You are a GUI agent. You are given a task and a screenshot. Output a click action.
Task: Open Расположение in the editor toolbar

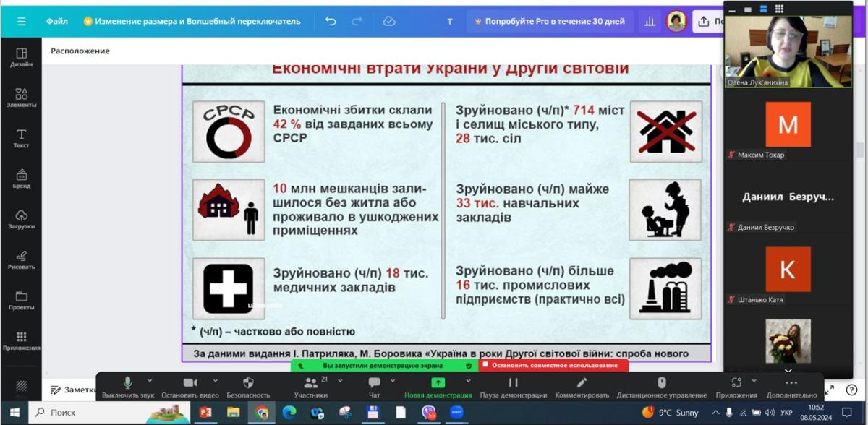pyautogui.click(x=80, y=51)
